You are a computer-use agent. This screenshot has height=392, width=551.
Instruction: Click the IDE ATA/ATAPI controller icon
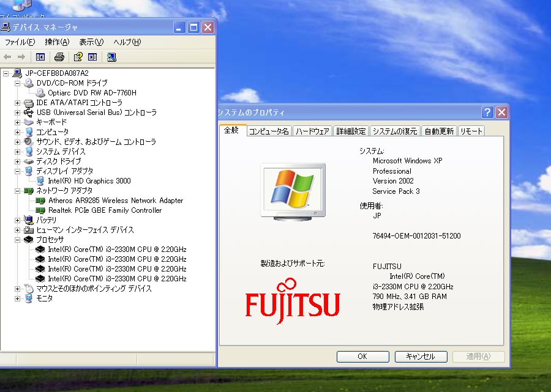[x=28, y=103]
